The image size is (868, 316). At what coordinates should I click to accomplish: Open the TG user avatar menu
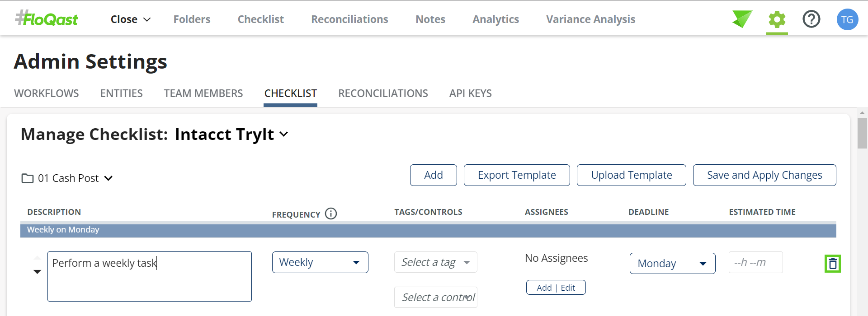(847, 19)
